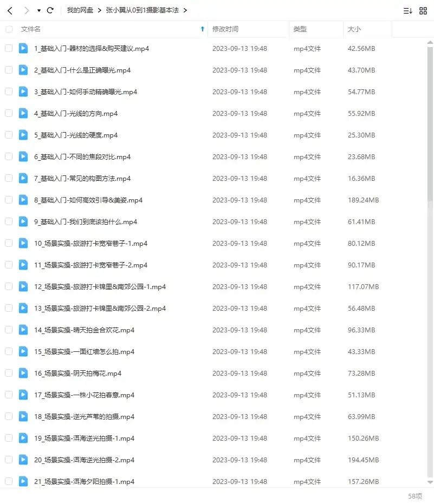The height and width of the screenshot is (504, 434).
Task: Click video icon of 1_基础入门-器材的选择&购买建议.mp4
Action: coord(23,49)
